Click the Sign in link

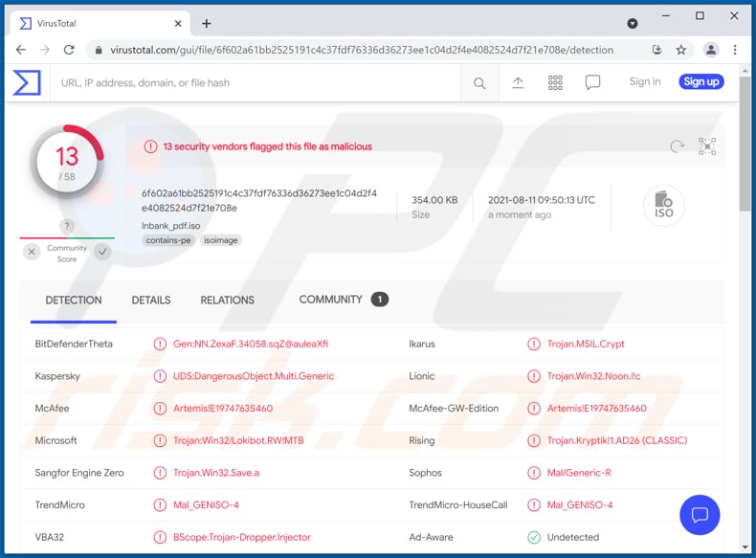[x=645, y=81]
